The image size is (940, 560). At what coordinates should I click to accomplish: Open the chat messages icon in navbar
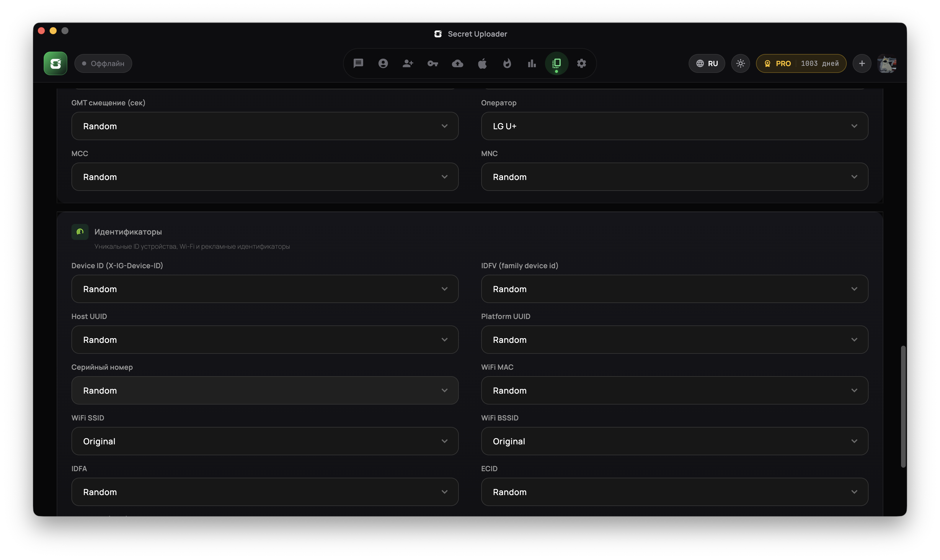[x=358, y=63]
